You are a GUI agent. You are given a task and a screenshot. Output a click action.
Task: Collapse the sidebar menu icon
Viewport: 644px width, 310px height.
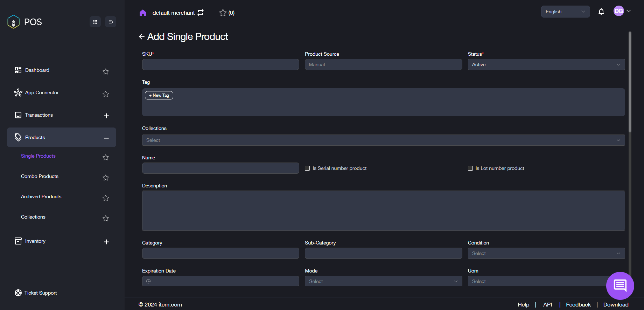pyautogui.click(x=111, y=22)
